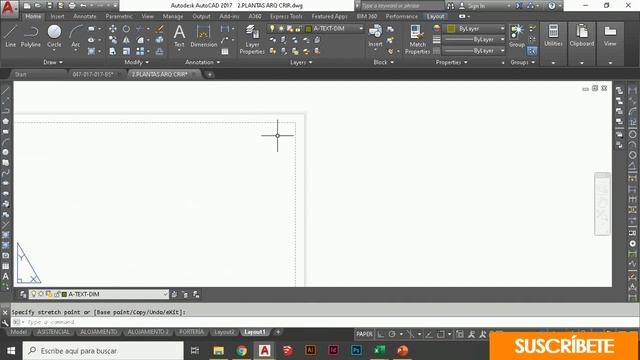Open the ByLayer lineweight dropdown
This screenshot has width=640, height=360.
point(474,40)
